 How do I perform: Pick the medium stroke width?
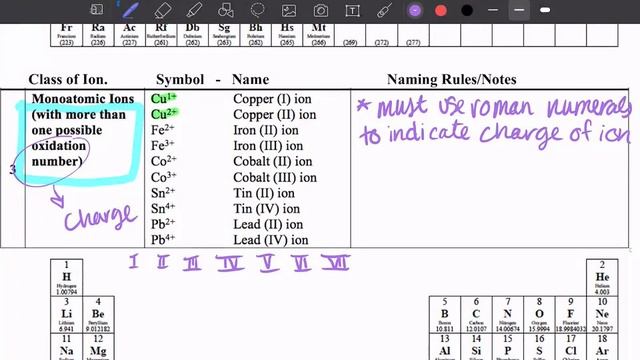point(519,10)
